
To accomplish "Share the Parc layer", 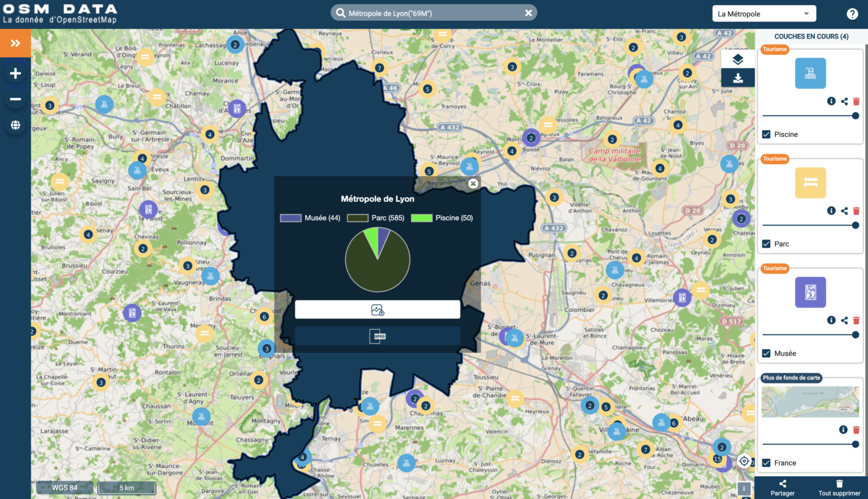I will [x=844, y=210].
